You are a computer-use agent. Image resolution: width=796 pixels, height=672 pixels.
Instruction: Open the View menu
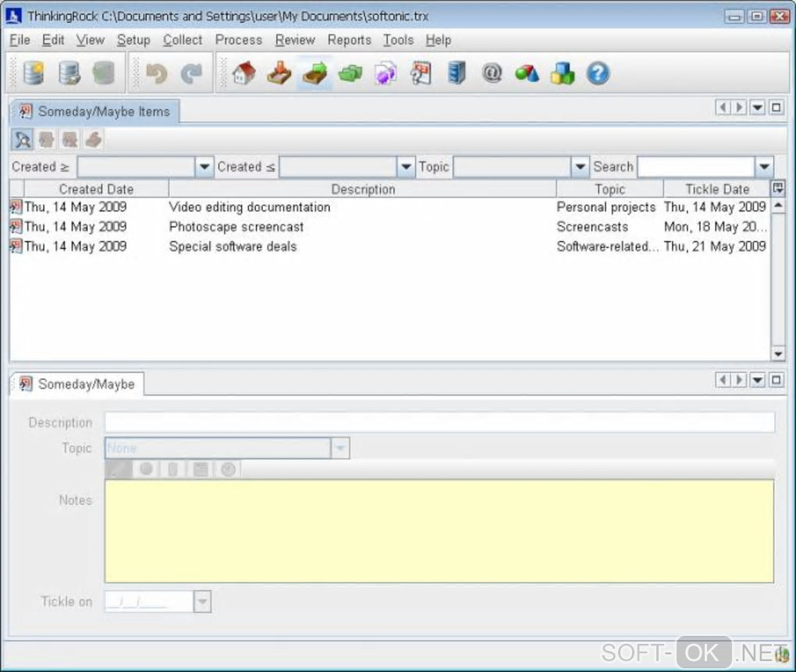tap(90, 40)
